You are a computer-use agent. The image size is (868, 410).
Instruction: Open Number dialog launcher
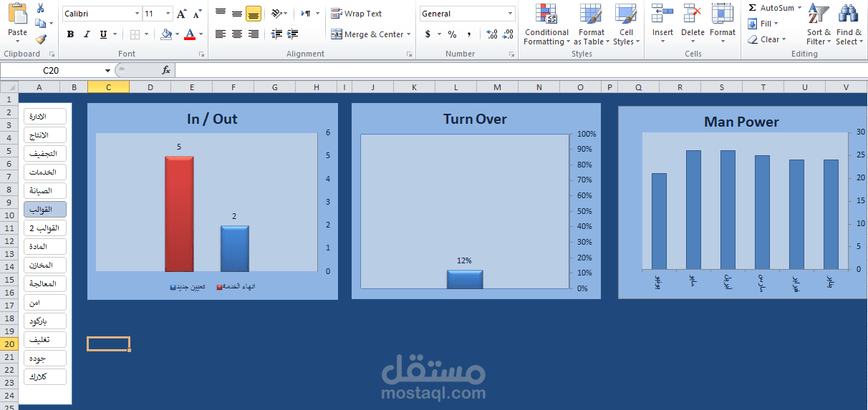point(511,54)
